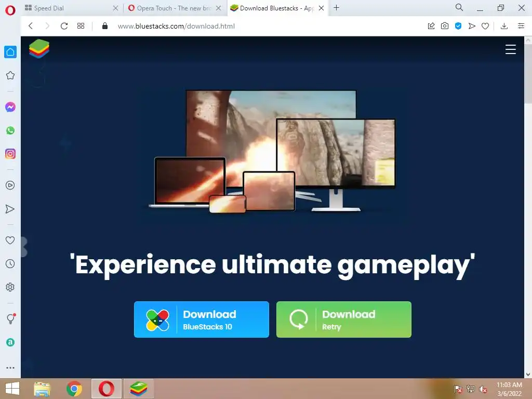Open Pinboards heart in the sidebar

pos(10,240)
